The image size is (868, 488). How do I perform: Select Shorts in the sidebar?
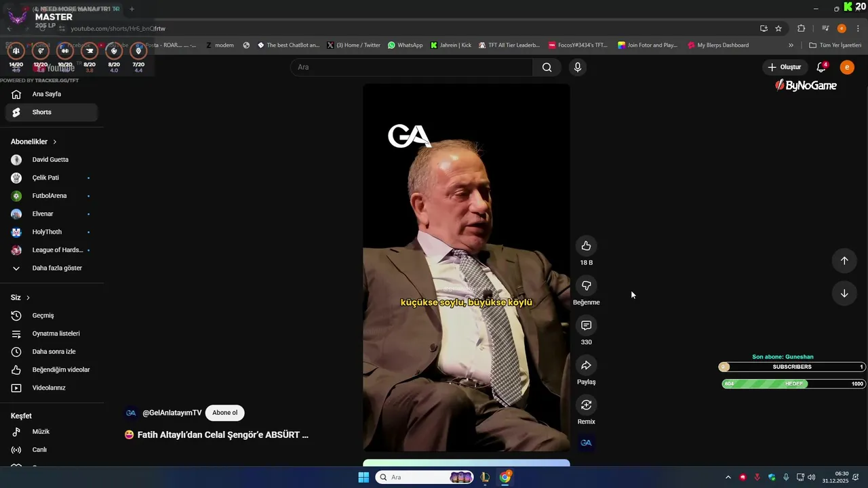[x=51, y=112]
